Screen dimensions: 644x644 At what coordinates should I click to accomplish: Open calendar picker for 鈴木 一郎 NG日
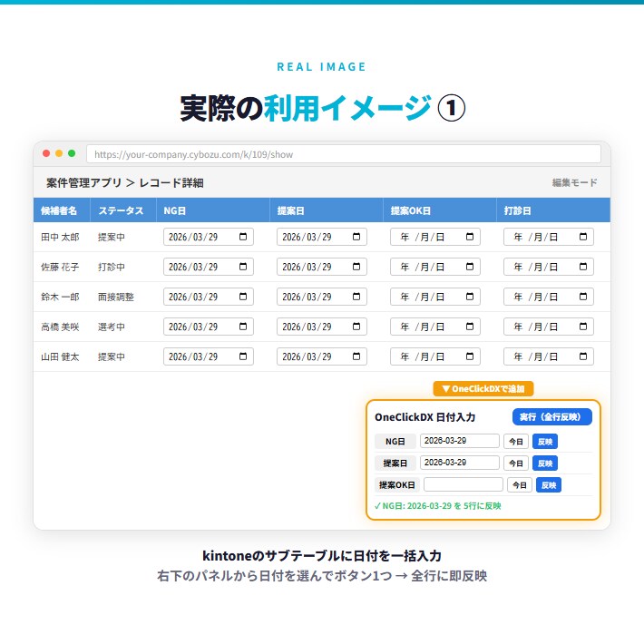coord(243,297)
